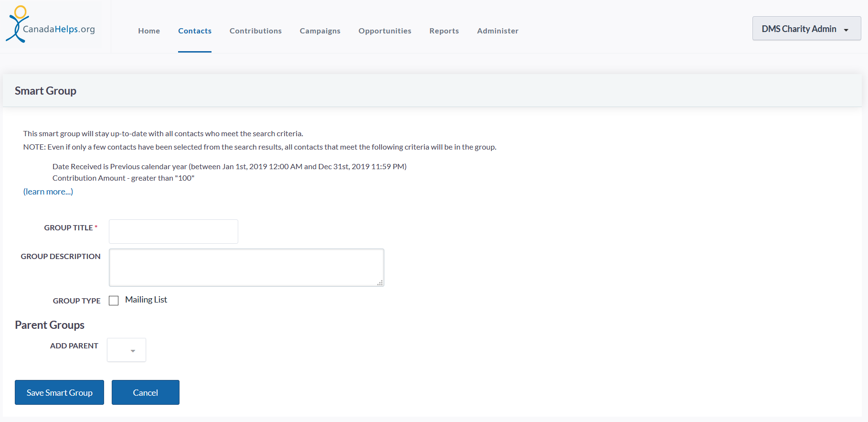The width and height of the screenshot is (868, 422).
Task: Click the Contribution Amount greater than 100 criteria text
Action: (123, 178)
